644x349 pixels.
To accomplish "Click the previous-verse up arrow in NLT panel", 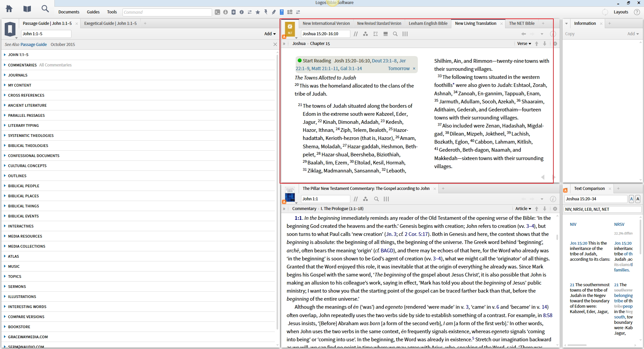I will [537, 44].
